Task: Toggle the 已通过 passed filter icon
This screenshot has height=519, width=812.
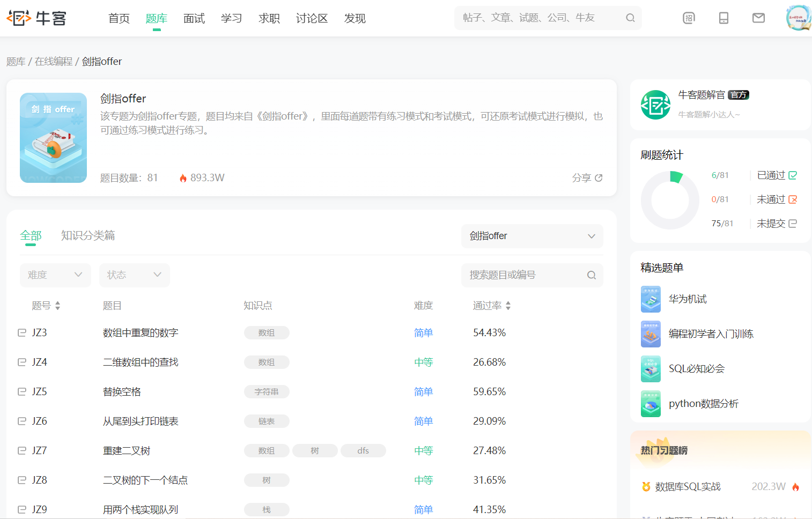Action: (x=793, y=175)
